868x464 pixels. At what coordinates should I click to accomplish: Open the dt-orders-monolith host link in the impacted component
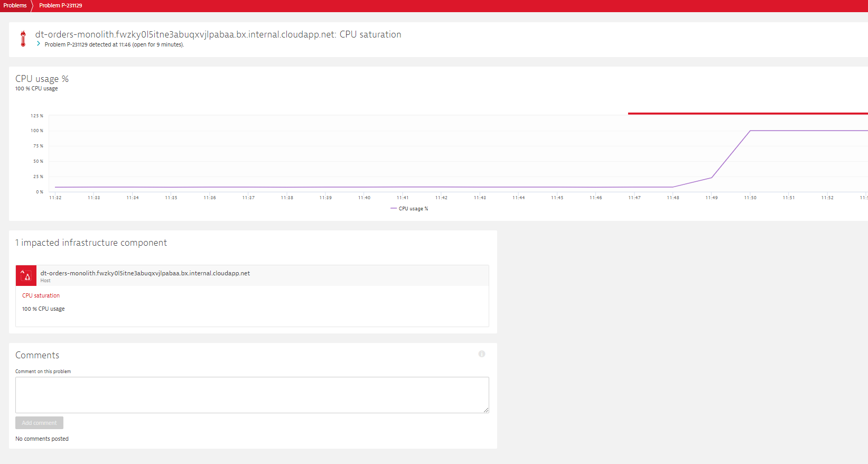(x=145, y=273)
